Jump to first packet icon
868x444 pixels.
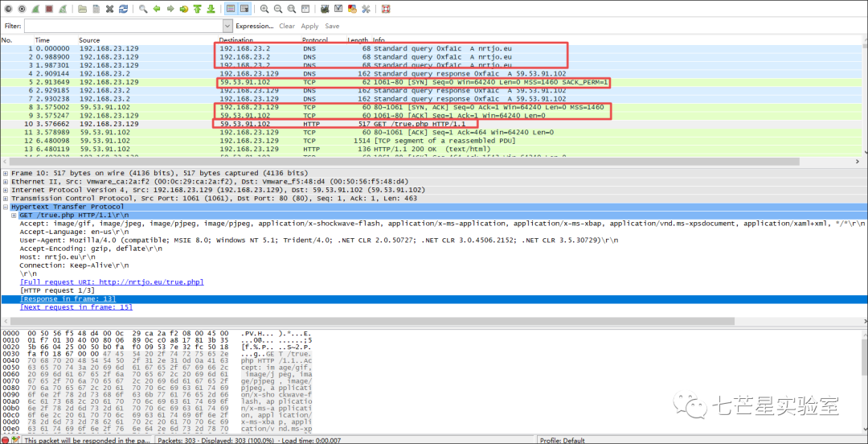197,9
